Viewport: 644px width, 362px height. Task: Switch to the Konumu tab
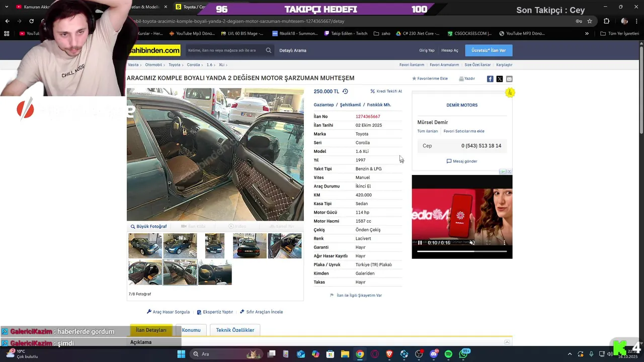point(191,330)
